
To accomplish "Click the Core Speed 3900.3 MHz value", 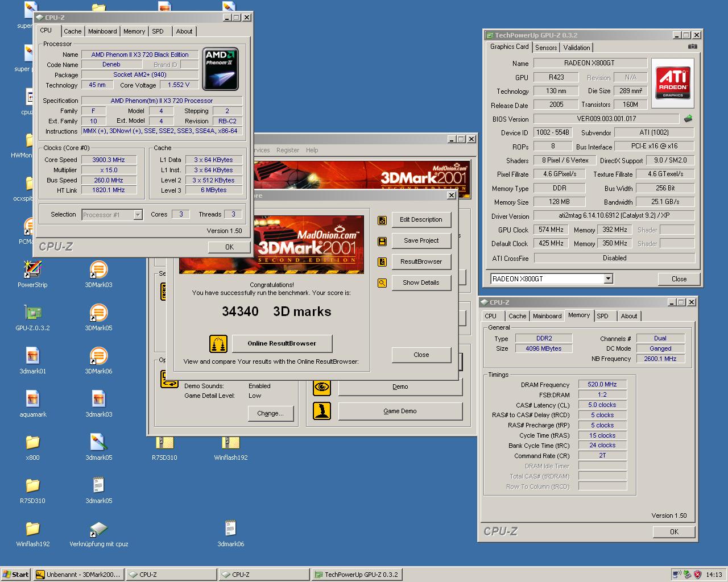I will (x=109, y=160).
